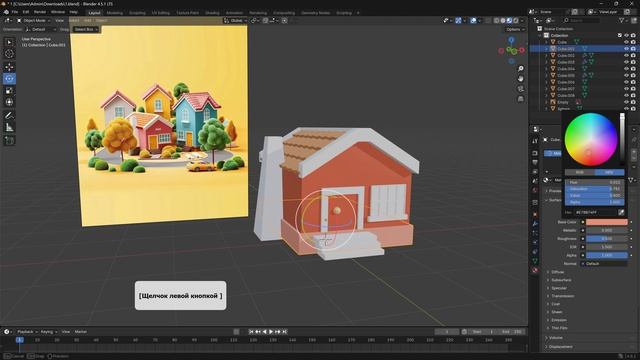Image resolution: width=640 pixels, height=360 pixels.
Task: Select the Transform tool
Action: coord(9,102)
